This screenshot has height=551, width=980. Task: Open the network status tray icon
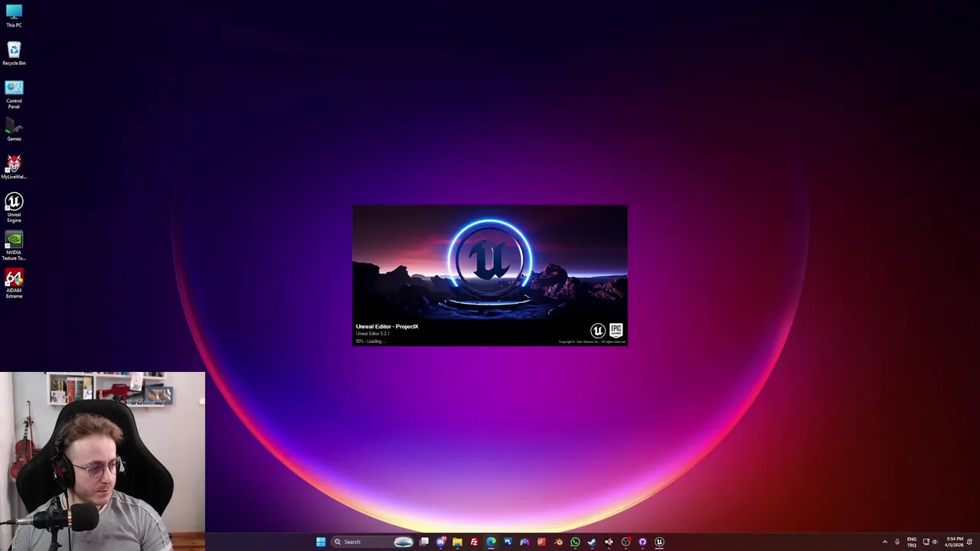(926, 542)
